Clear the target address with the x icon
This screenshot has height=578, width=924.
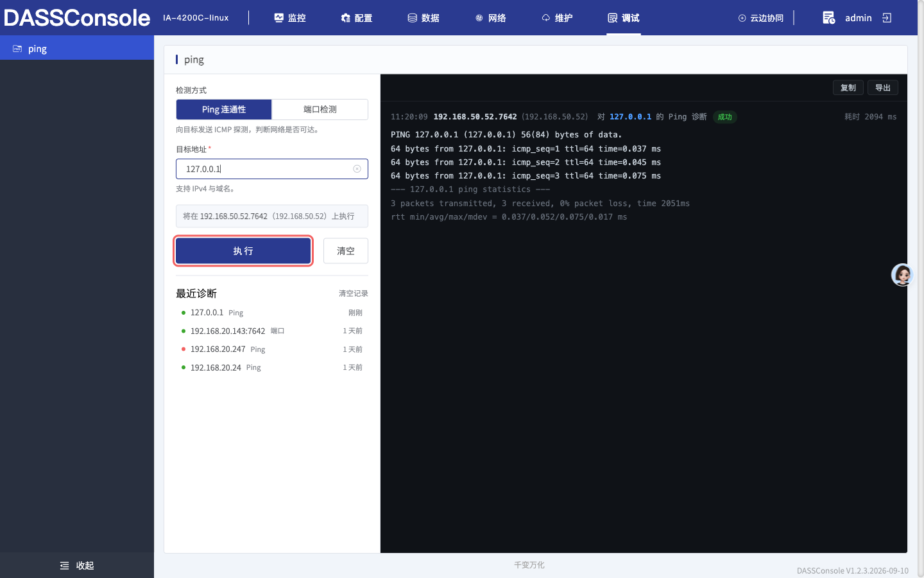[x=357, y=169]
